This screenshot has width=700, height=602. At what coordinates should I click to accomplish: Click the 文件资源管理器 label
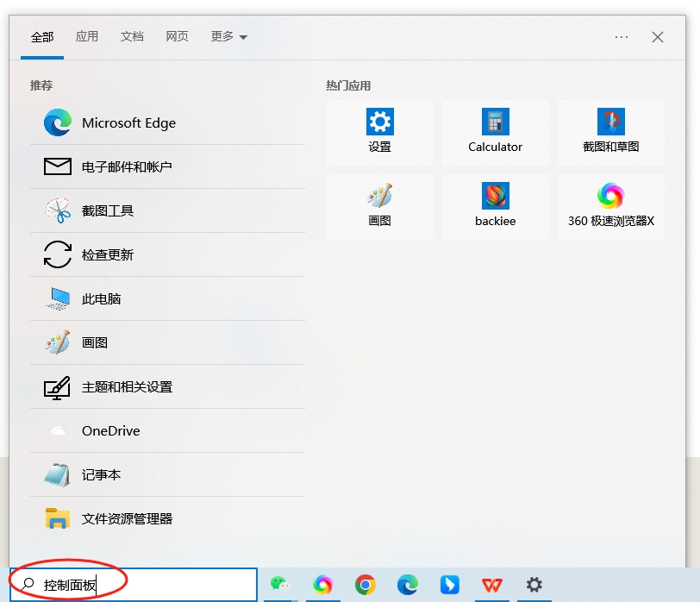pos(127,518)
